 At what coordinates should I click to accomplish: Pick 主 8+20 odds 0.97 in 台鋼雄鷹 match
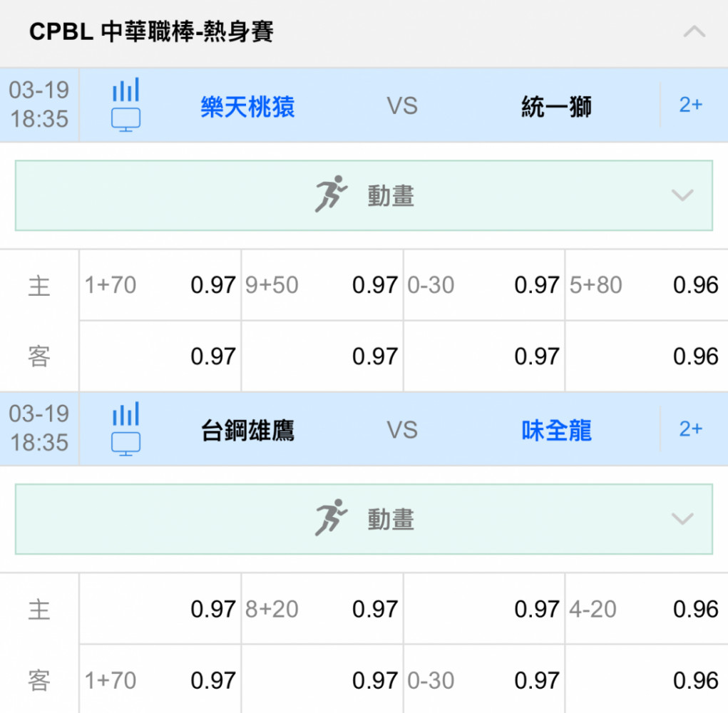click(x=322, y=609)
